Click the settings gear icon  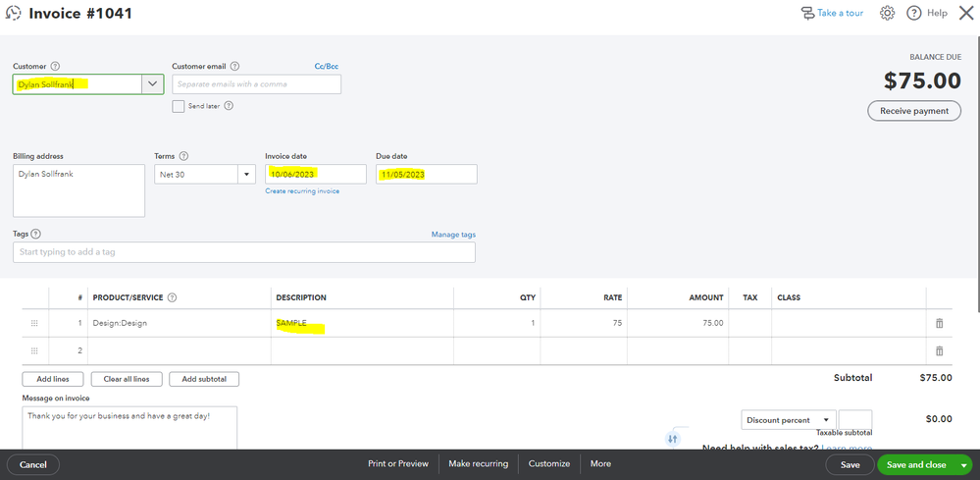click(x=887, y=13)
